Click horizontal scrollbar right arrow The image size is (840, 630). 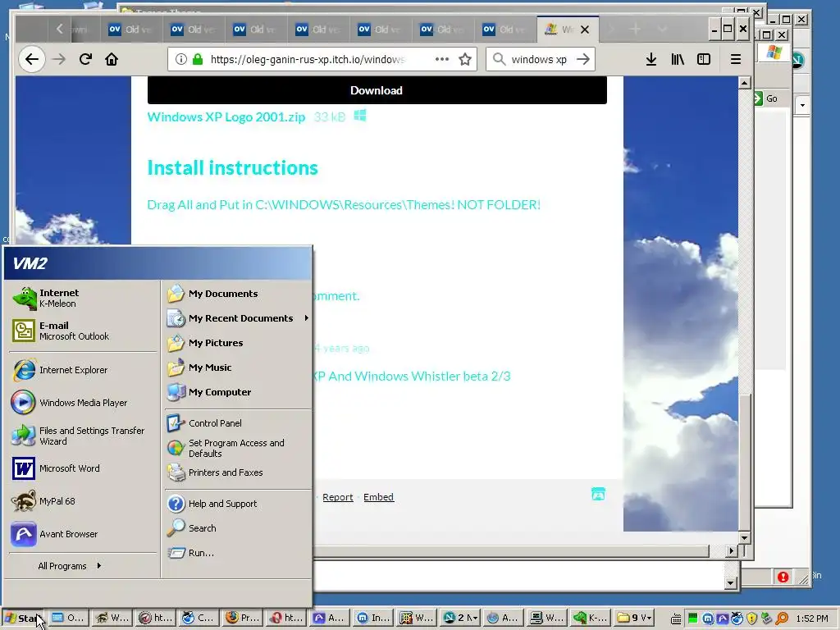pos(732,550)
